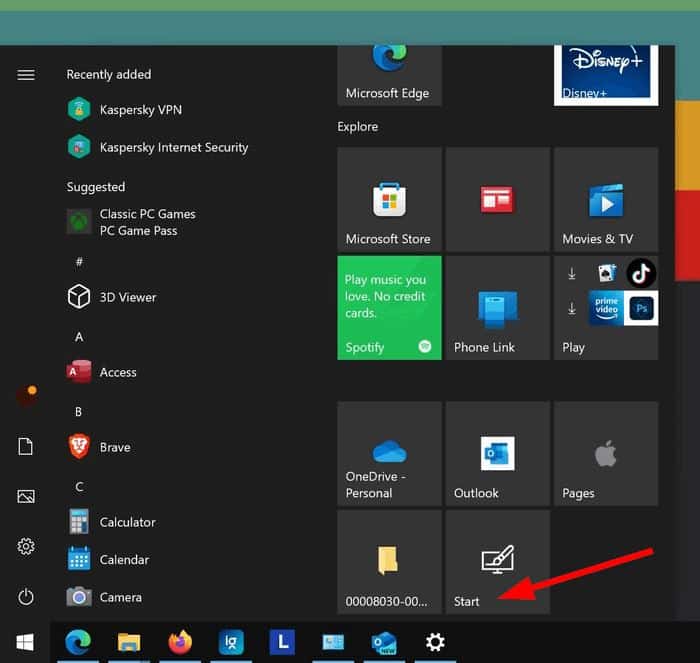Click the Power button in Start sidebar
700x663 pixels.
(x=26, y=597)
